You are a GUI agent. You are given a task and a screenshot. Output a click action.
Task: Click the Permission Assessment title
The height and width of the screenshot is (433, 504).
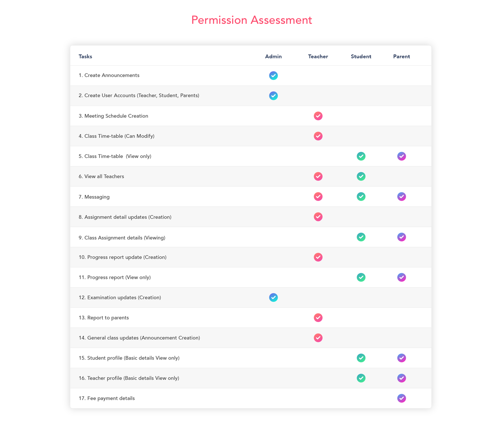252,20
